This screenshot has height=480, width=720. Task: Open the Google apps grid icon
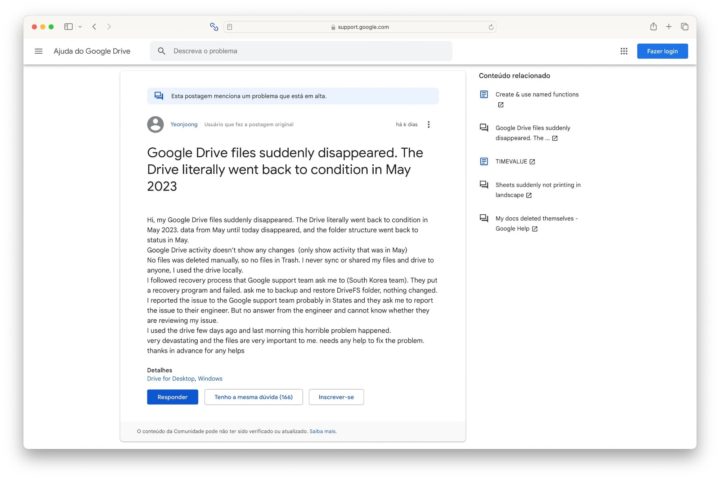click(x=624, y=51)
